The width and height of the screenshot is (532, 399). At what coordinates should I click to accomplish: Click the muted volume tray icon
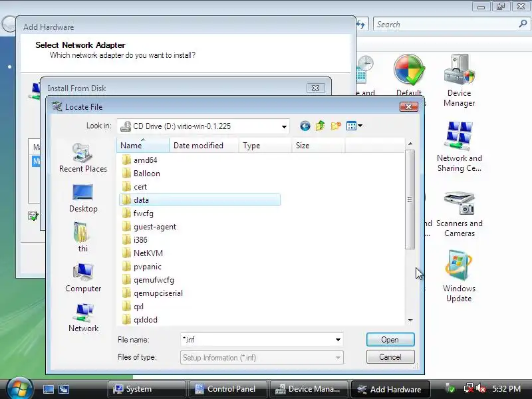481,388
